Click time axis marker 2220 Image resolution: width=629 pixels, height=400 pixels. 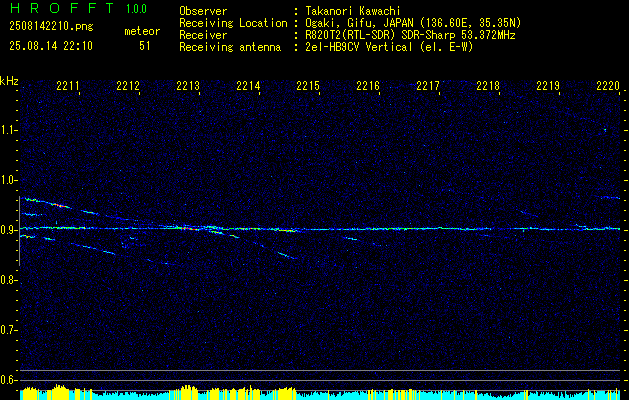[608, 86]
